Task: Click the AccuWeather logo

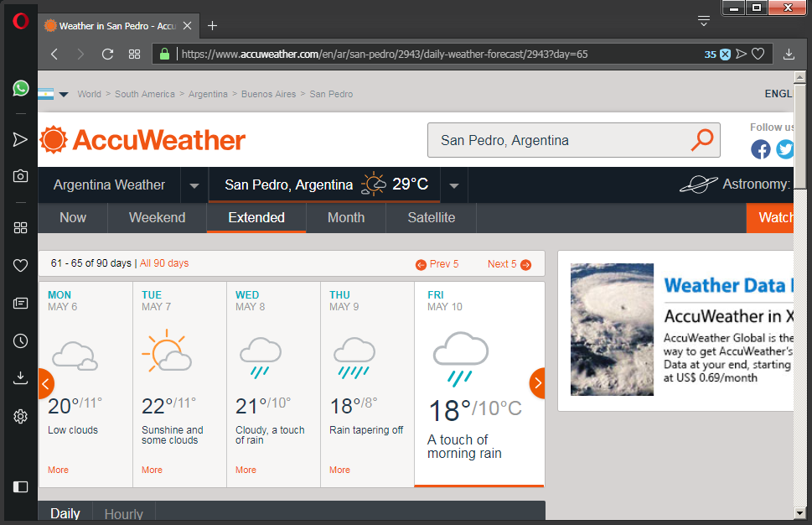Action: (143, 140)
